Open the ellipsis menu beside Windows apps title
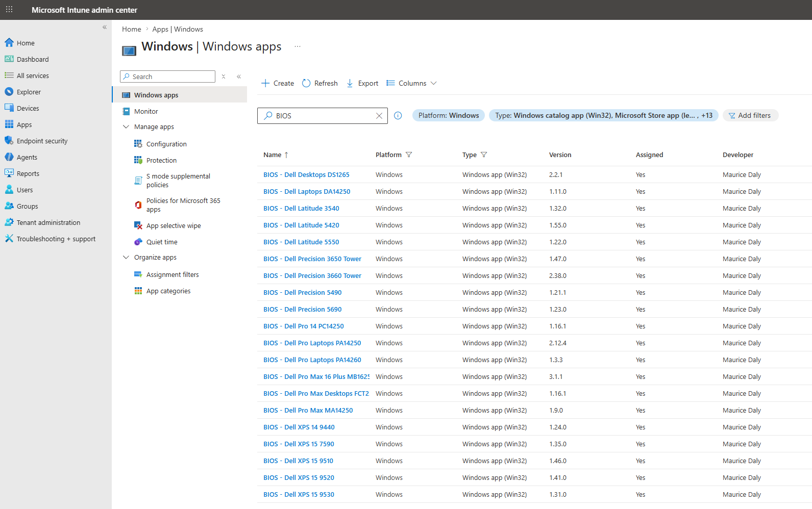The height and width of the screenshot is (509, 812). pyautogui.click(x=298, y=46)
